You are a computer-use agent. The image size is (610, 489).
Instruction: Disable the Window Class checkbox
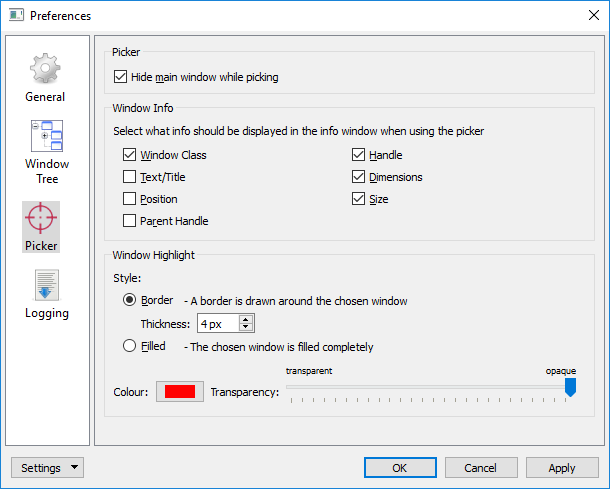(x=129, y=154)
